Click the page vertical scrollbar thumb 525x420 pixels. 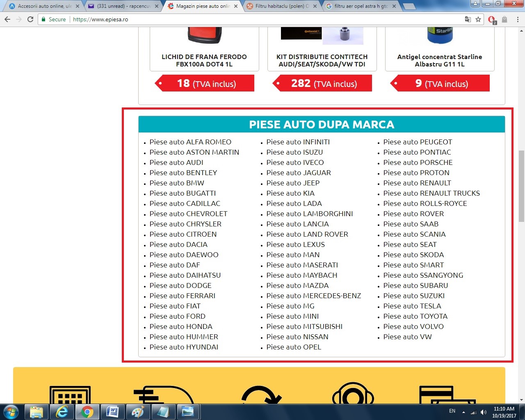coord(521,187)
